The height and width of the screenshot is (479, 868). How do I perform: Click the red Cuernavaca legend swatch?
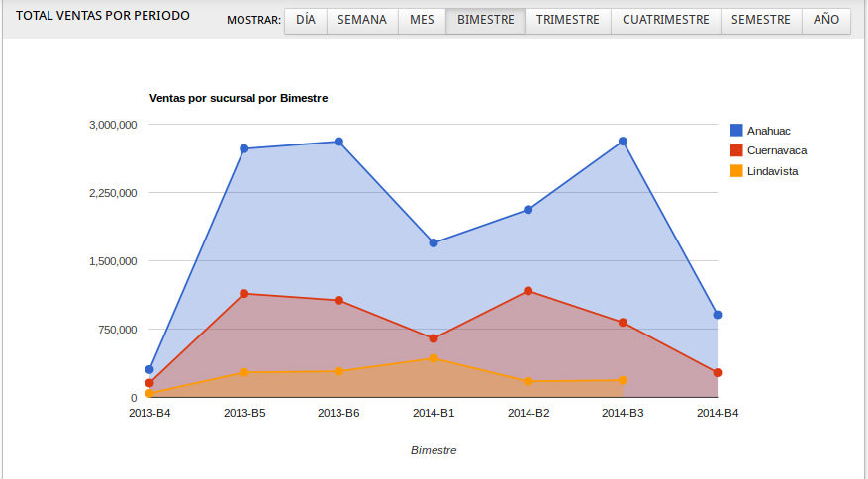coord(736,150)
